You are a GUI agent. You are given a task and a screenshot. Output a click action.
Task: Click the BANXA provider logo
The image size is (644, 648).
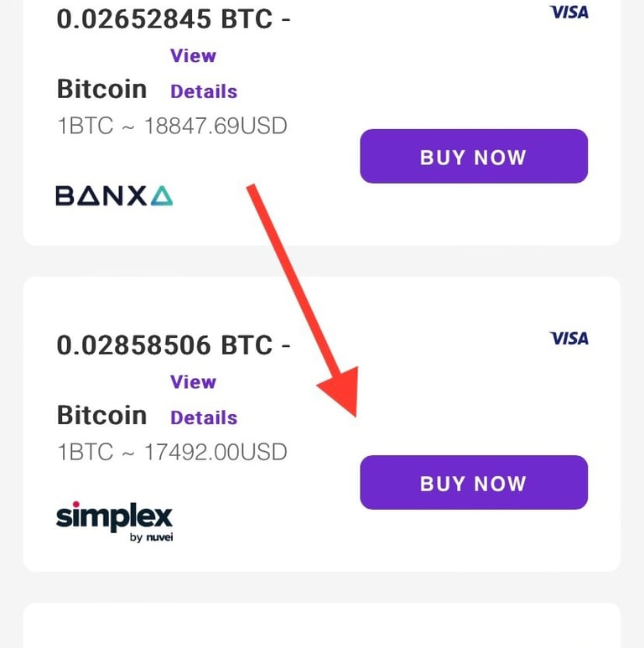(x=114, y=196)
